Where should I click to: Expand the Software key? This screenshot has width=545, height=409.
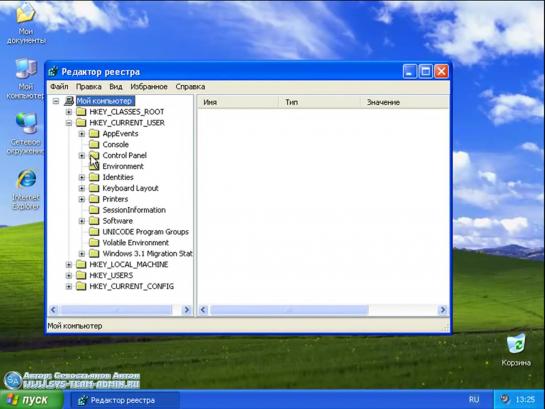[82, 221]
